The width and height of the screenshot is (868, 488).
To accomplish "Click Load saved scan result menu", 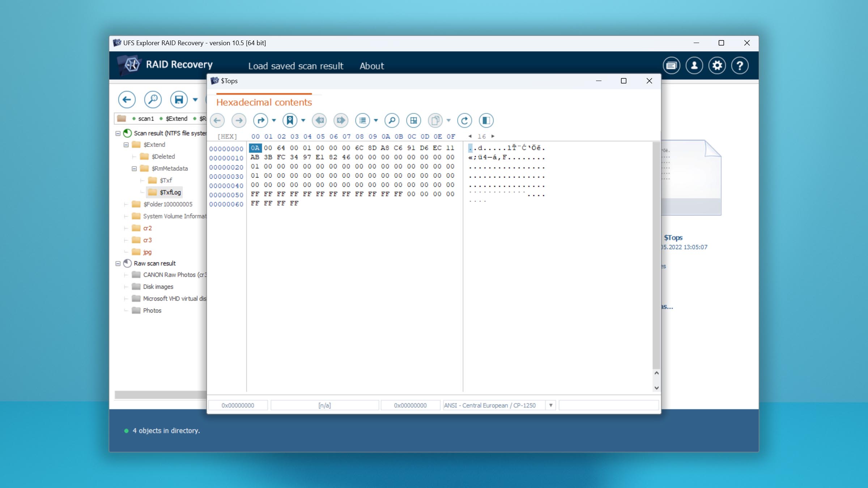I will tap(295, 66).
